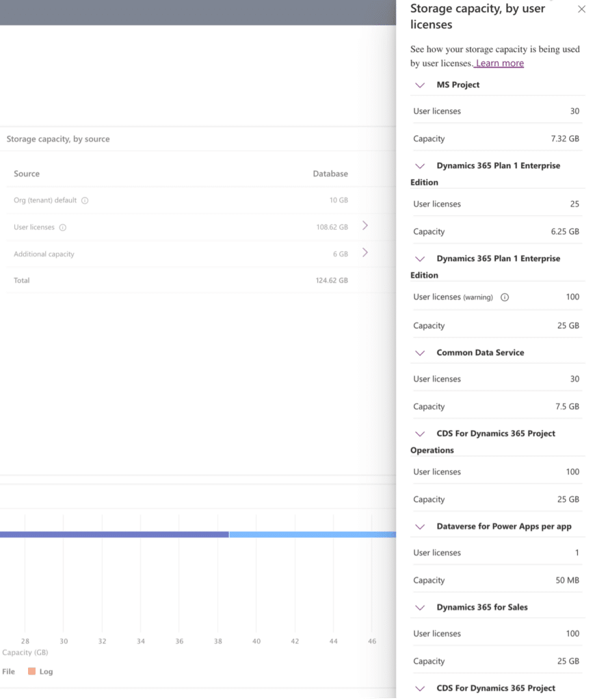Collapse the MS Project section

[x=420, y=85]
